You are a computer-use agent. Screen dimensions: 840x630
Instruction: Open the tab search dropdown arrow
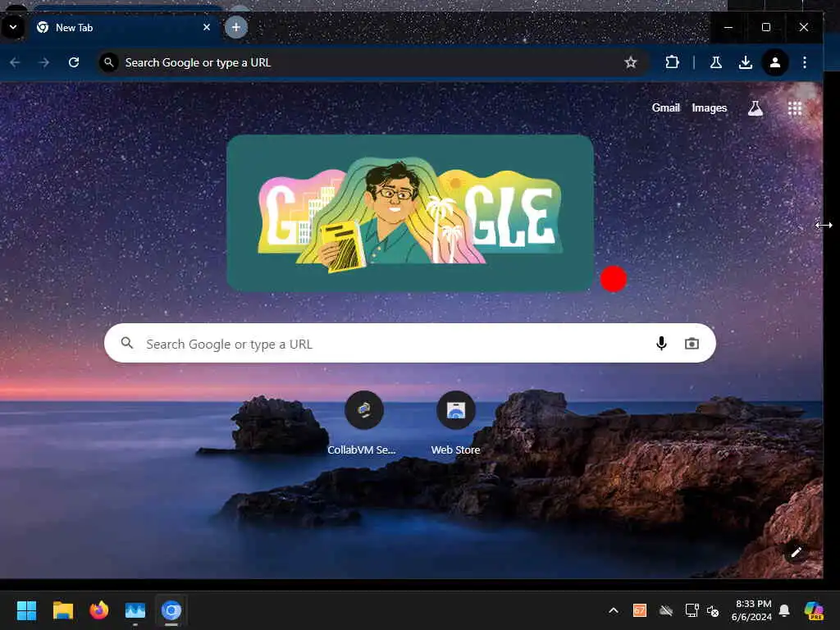coord(13,27)
